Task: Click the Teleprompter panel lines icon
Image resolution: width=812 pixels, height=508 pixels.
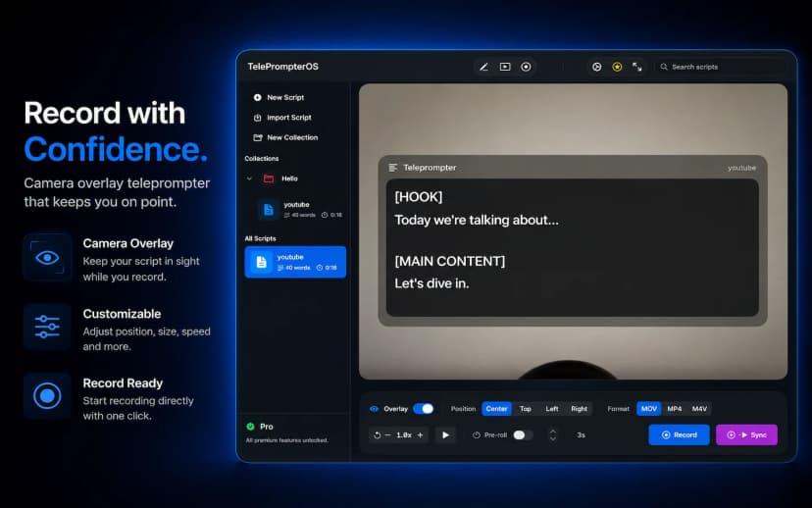Action: tap(393, 168)
